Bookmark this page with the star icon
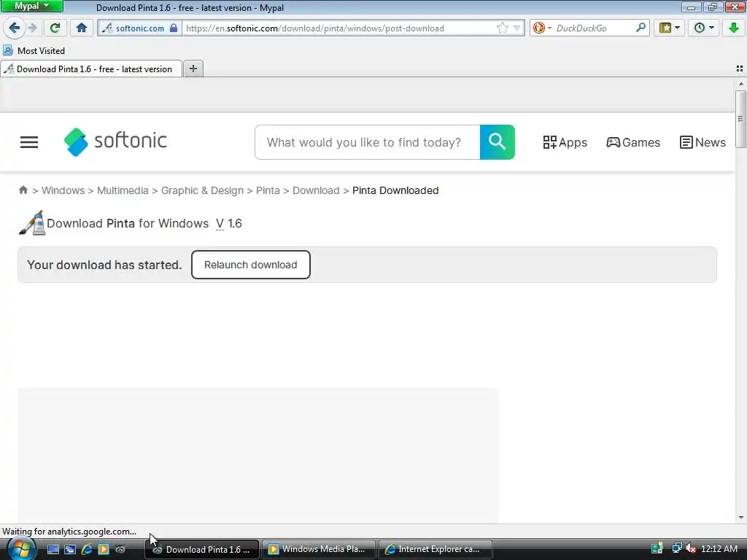This screenshot has height=560, width=747. 502,28
